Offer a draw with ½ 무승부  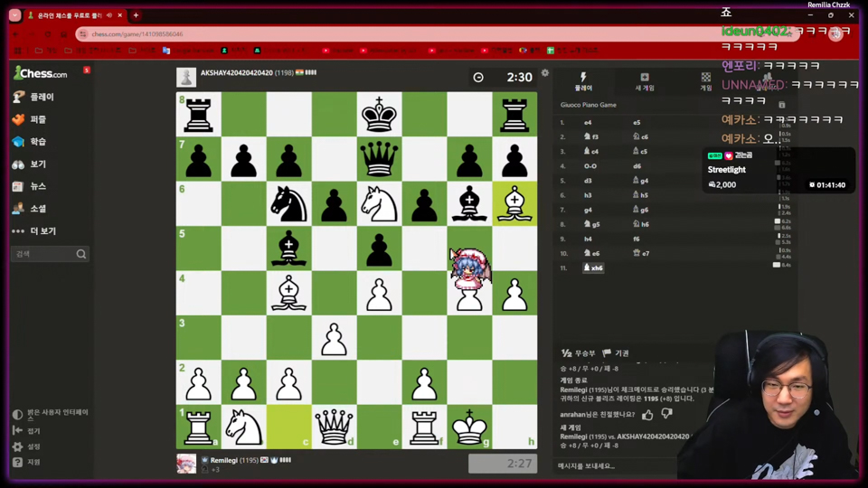point(578,353)
